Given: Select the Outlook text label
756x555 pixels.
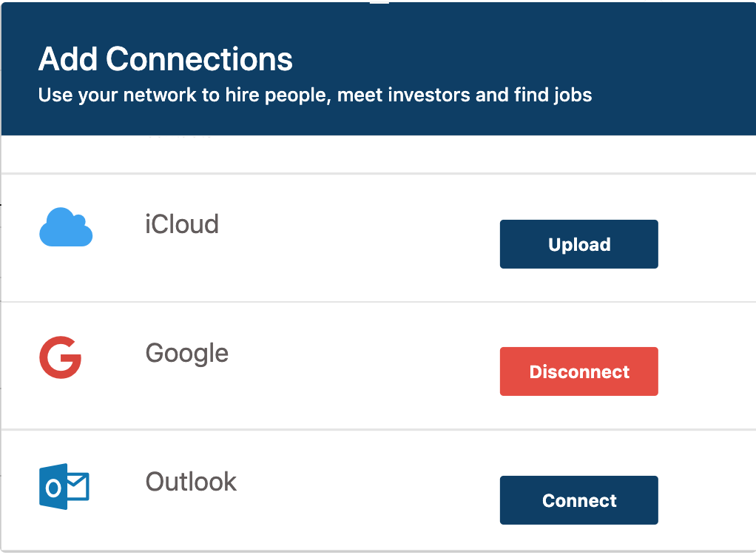Looking at the screenshot, I should pos(192,482).
